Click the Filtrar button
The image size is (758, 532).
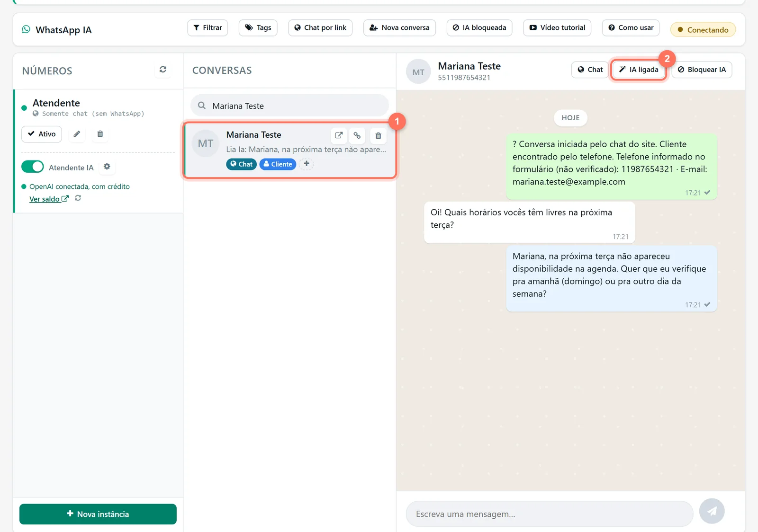pos(208,28)
